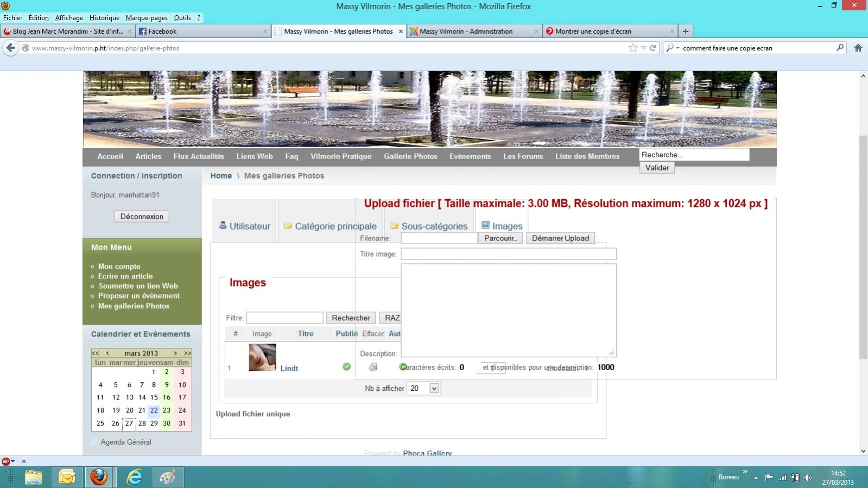
Task: Select the Agenda Général color box
Action: (94, 442)
